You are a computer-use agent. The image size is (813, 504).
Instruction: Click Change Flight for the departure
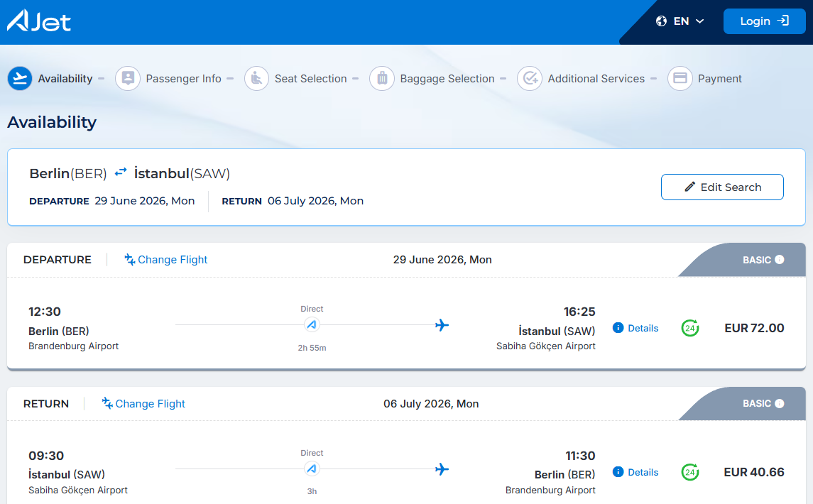165,259
